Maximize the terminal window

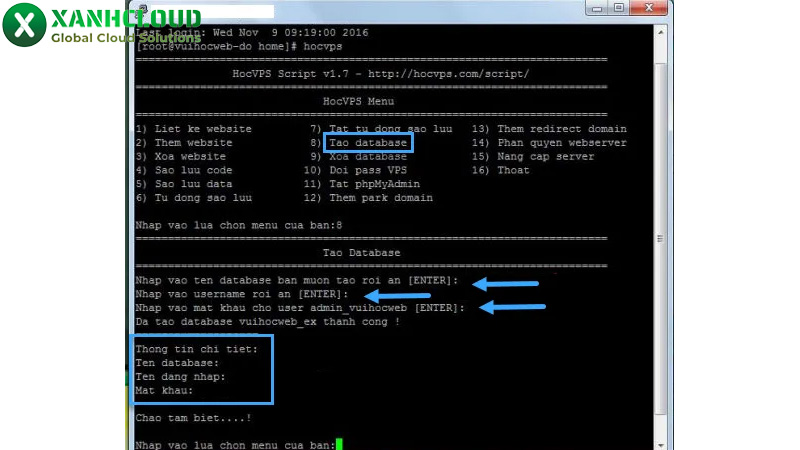(x=619, y=8)
